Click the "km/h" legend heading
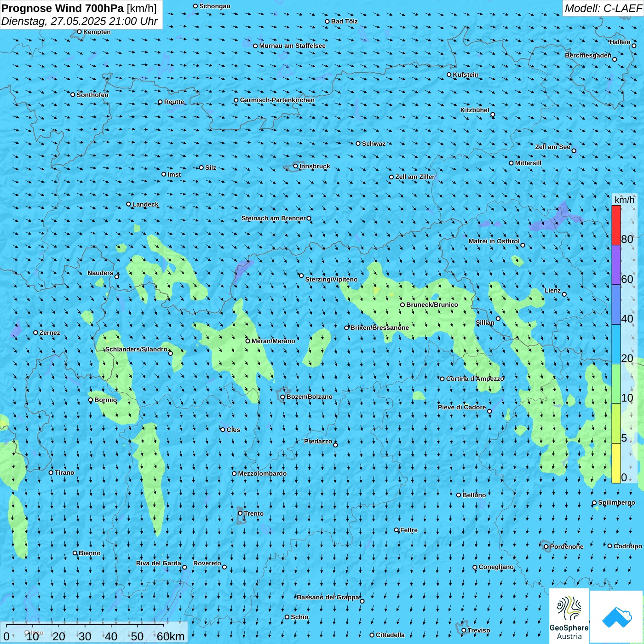 tap(624, 200)
